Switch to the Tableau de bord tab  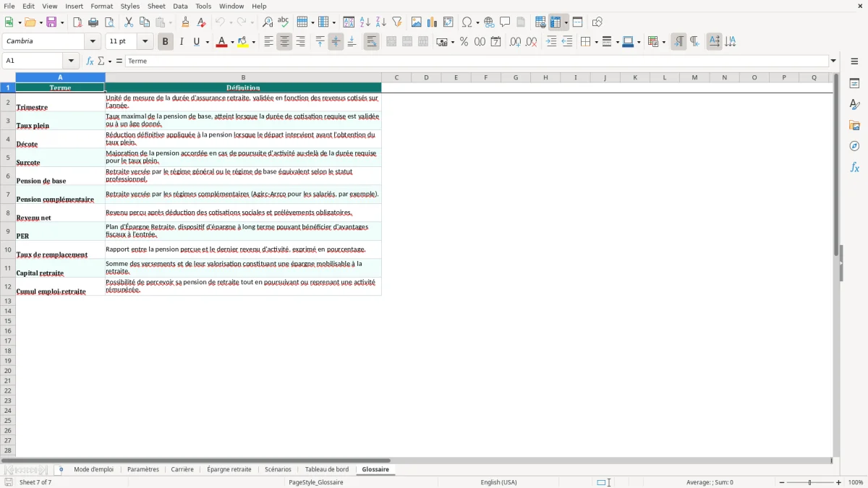click(327, 469)
